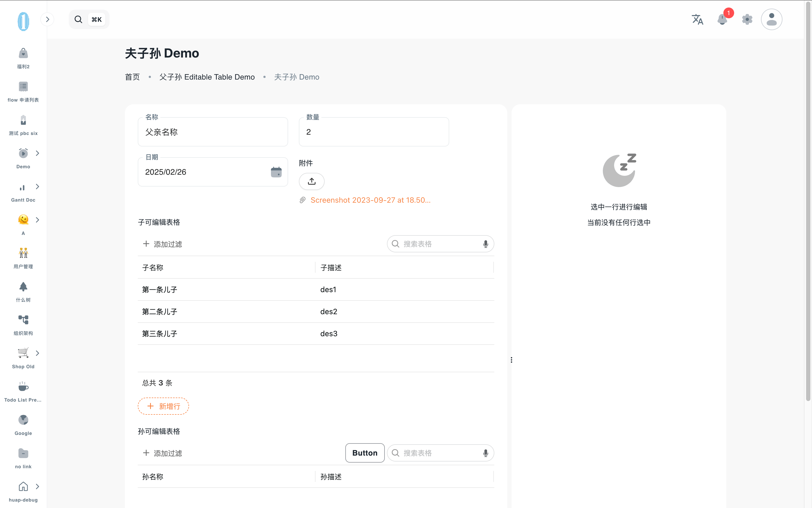The height and width of the screenshot is (508, 812).
Task: Click the app logo in sidebar
Action: coord(23,21)
